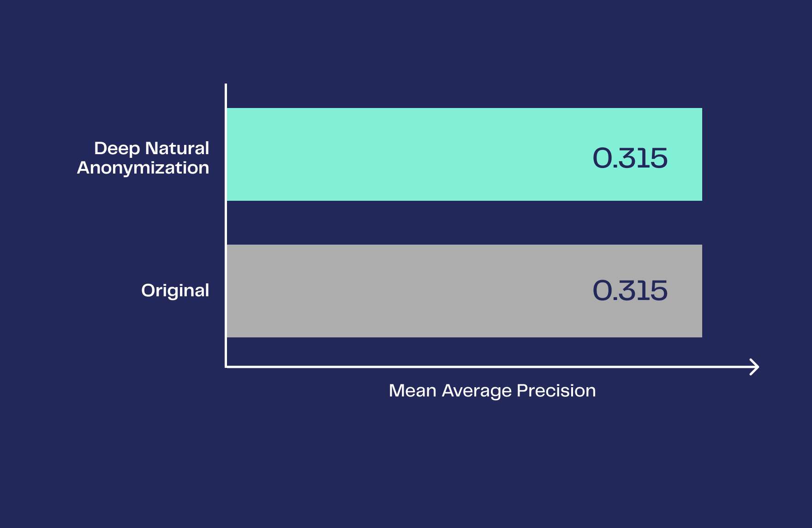Select the Original category label

point(175,291)
